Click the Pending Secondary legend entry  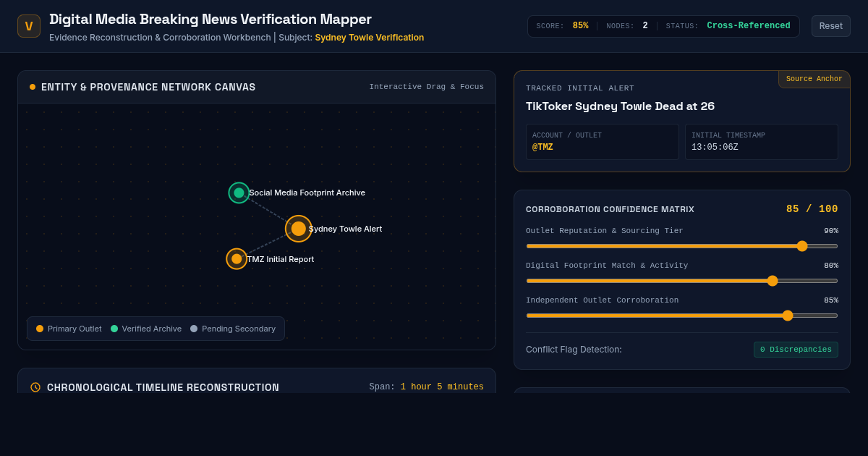[233, 329]
